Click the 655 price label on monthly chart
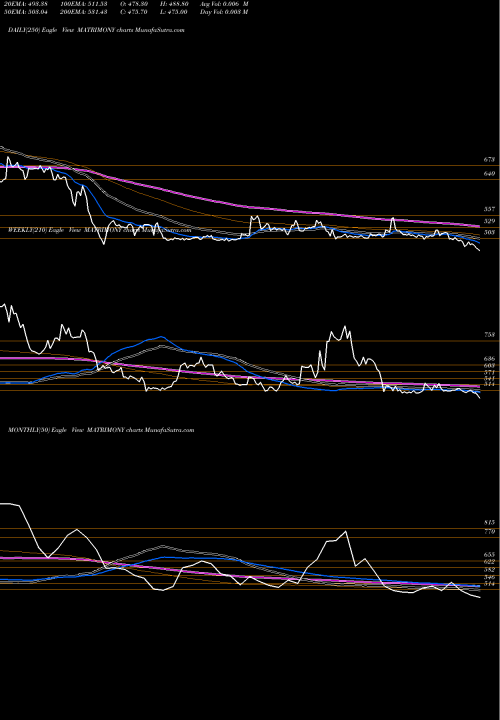The width and height of the screenshot is (500, 720). [489, 555]
